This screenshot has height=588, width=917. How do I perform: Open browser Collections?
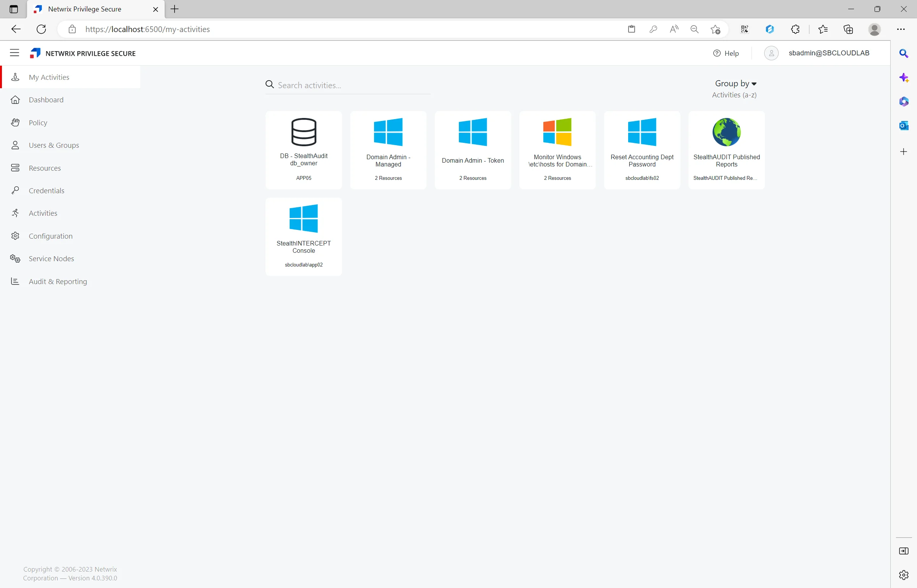point(848,29)
